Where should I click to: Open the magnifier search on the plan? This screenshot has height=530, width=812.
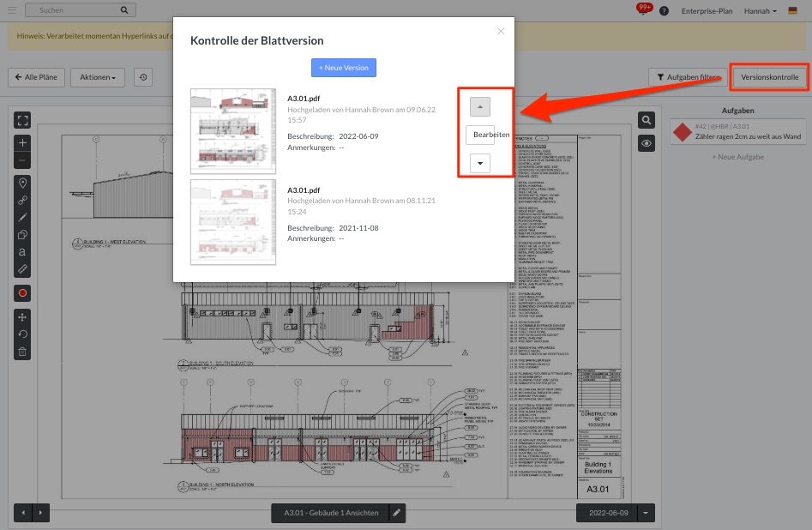pyautogui.click(x=647, y=121)
